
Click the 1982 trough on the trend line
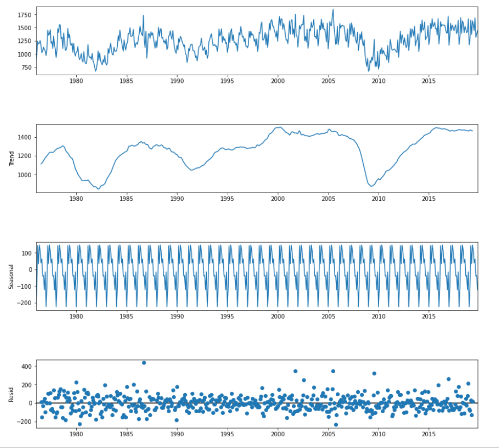99,189
